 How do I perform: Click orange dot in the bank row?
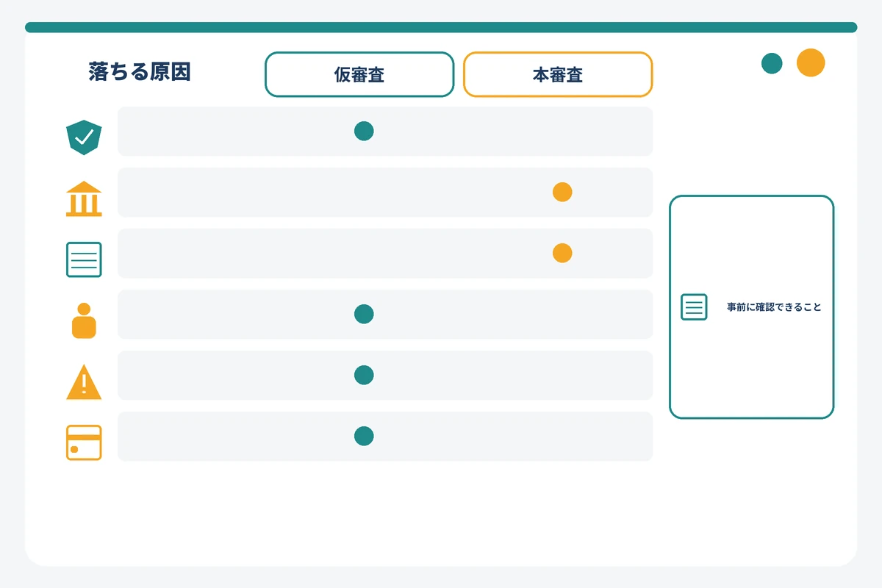coord(562,192)
